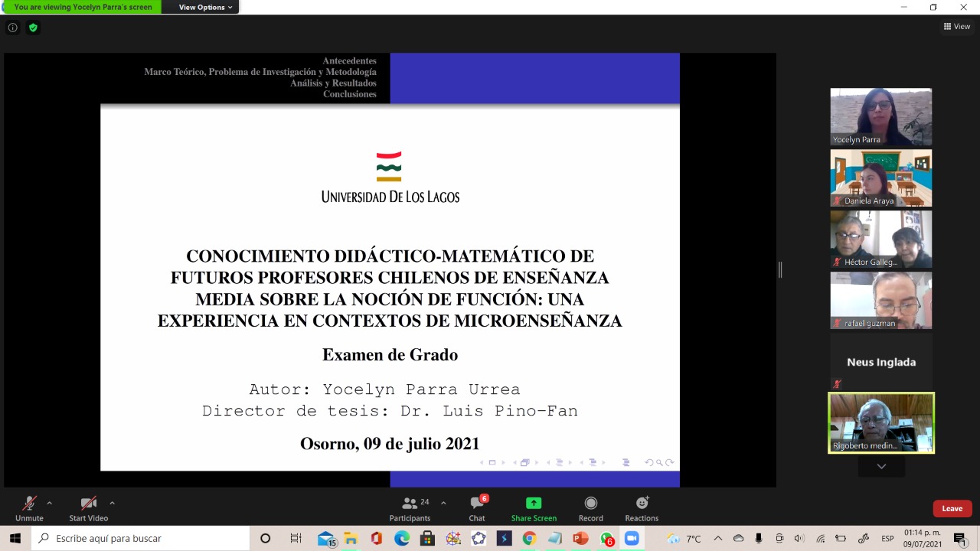Click 'Osorno, 09 de julio 2021' text
This screenshot has height=551, width=980.
[x=390, y=444]
